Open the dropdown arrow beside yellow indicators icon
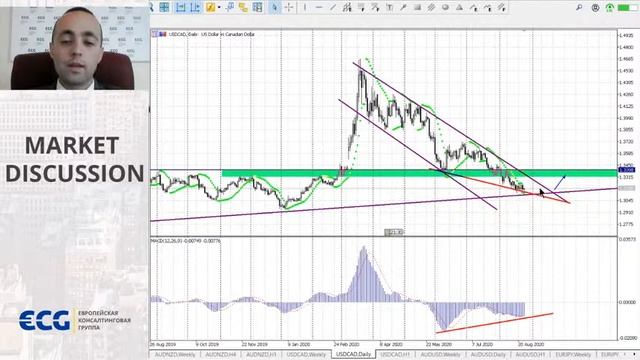The height and width of the screenshot is (360, 640). [219, 7]
